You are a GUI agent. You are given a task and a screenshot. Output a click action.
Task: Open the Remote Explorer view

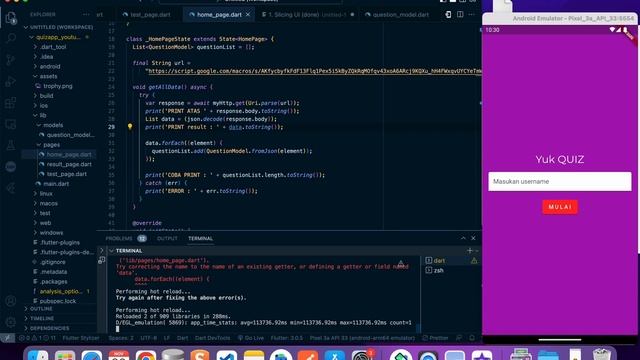11,124
